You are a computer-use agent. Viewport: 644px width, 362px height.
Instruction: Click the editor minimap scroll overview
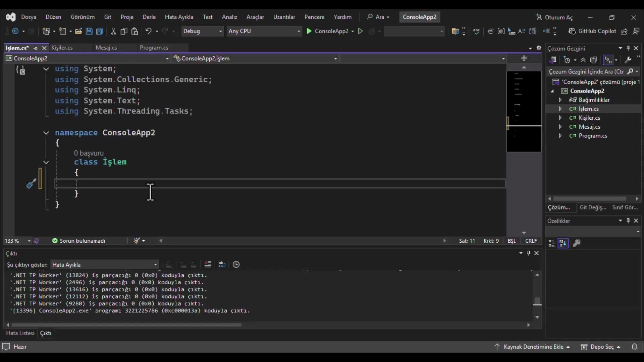point(524,111)
